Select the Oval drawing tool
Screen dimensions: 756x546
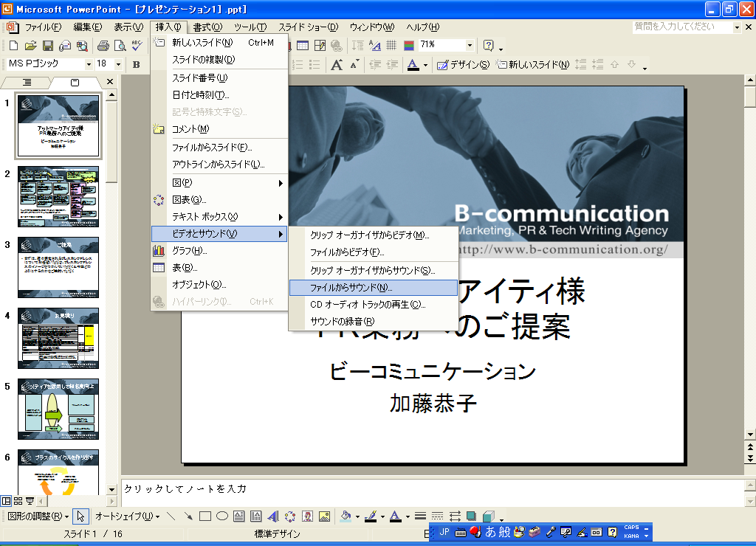pyautogui.click(x=222, y=516)
